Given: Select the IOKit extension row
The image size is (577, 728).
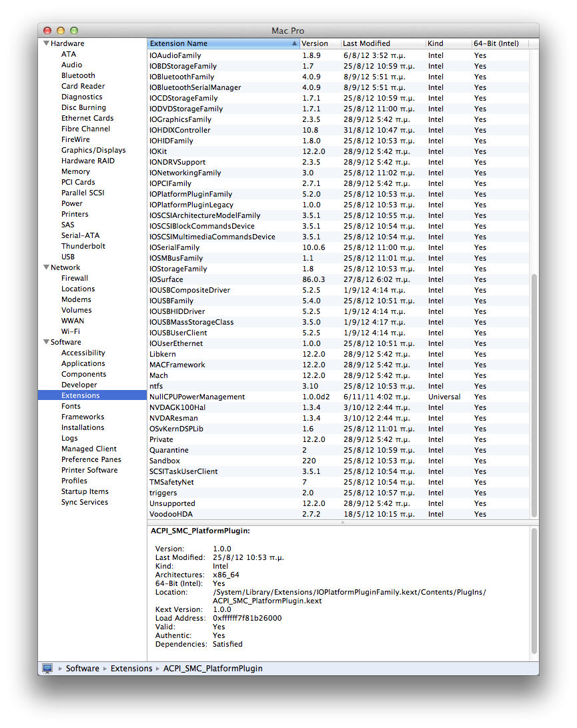Looking at the screenshot, I should tap(338, 151).
